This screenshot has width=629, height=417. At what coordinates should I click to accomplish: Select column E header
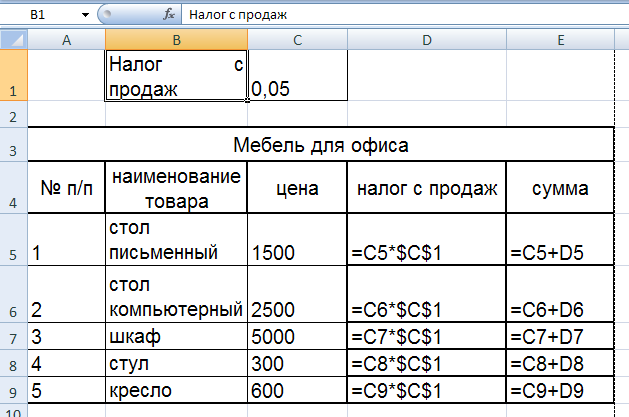(x=560, y=40)
